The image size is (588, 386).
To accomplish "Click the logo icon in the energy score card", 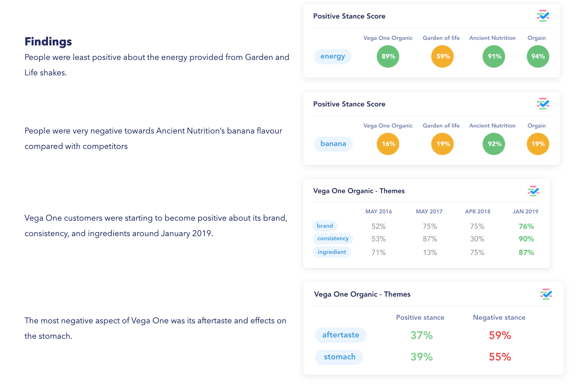I will [x=543, y=16].
